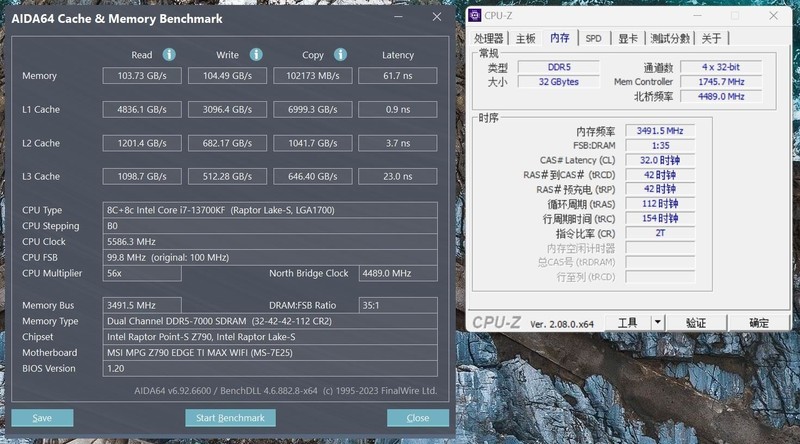Click Chipset field Intel Raptor Point-S Z790
Viewport: 800px width, 444px height.
(270, 337)
